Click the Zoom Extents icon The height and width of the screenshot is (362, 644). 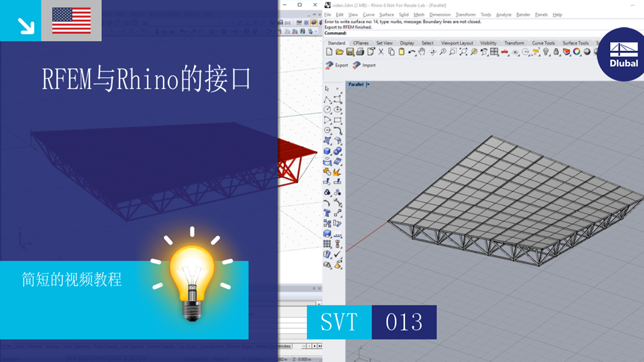464,52
